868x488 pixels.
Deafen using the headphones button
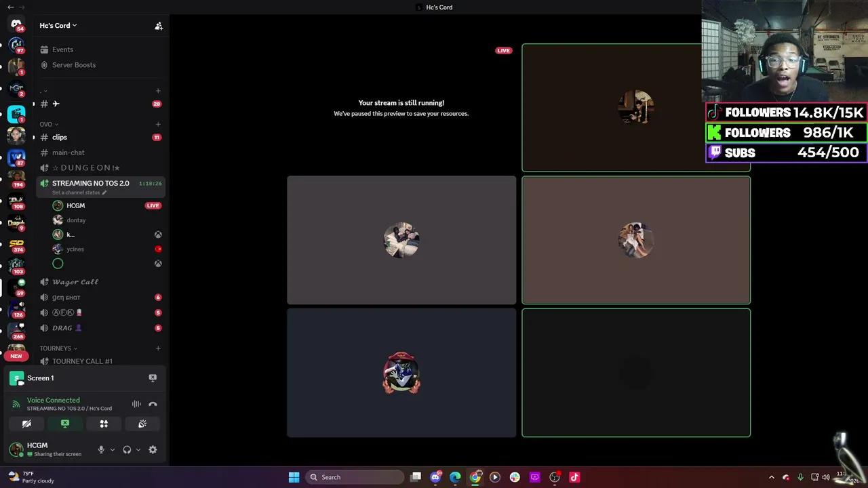[127, 449]
